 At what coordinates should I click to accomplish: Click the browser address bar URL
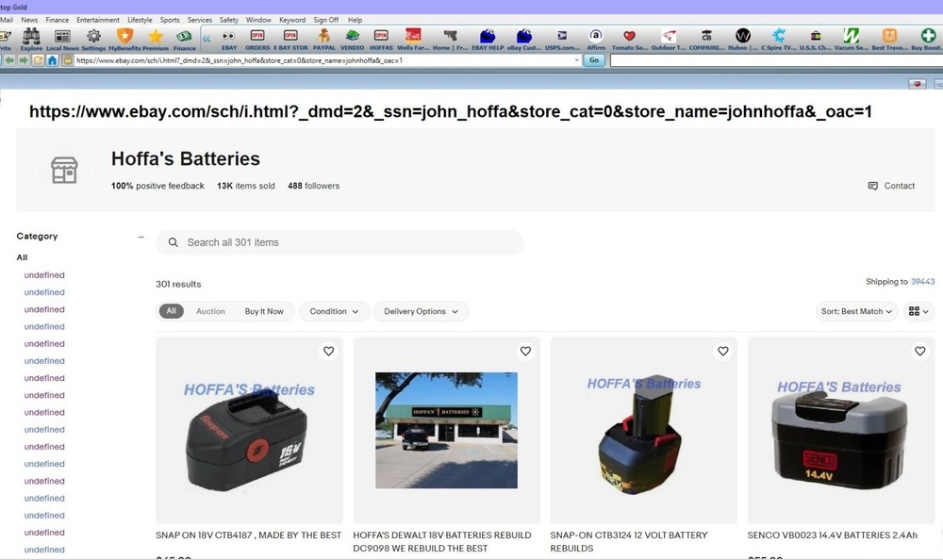pos(322,60)
